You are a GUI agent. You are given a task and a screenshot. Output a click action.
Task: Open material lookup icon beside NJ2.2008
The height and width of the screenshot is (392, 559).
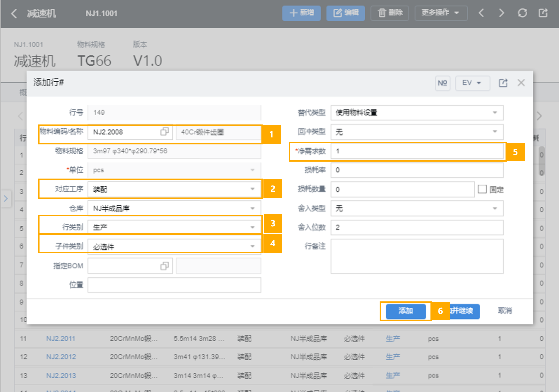pyautogui.click(x=164, y=132)
